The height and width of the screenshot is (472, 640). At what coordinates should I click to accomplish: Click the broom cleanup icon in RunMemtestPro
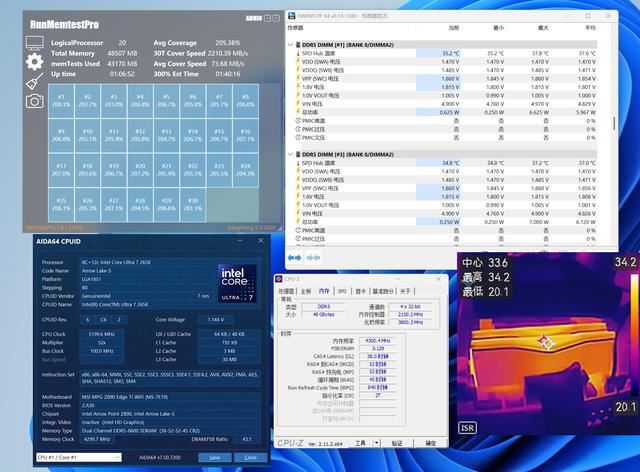pyautogui.click(x=35, y=81)
